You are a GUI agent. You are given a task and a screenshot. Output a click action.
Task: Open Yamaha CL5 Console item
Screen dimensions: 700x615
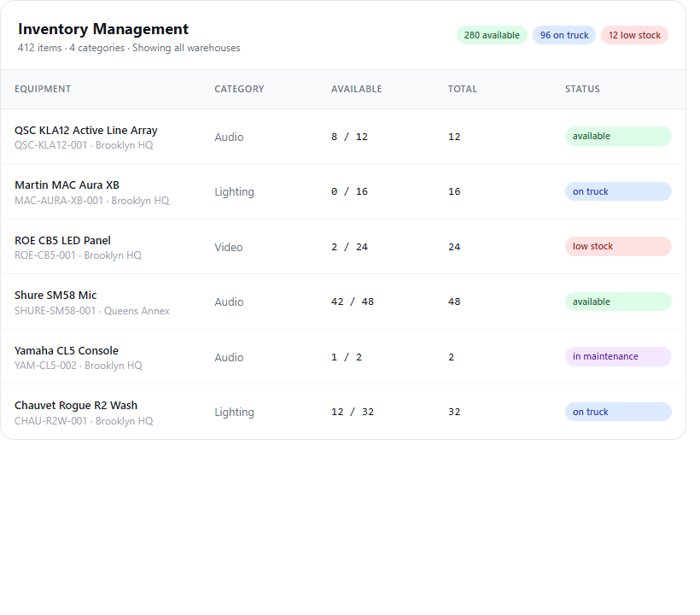[67, 350]
